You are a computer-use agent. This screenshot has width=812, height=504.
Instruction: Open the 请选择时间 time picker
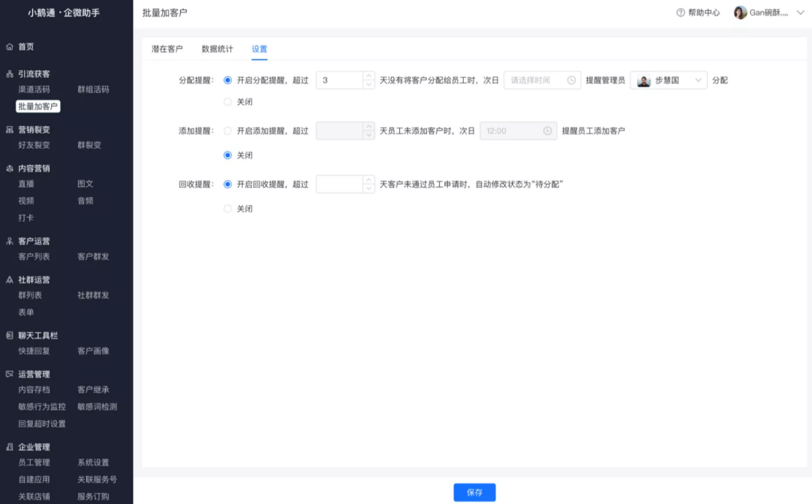click(x=542, y=80)
